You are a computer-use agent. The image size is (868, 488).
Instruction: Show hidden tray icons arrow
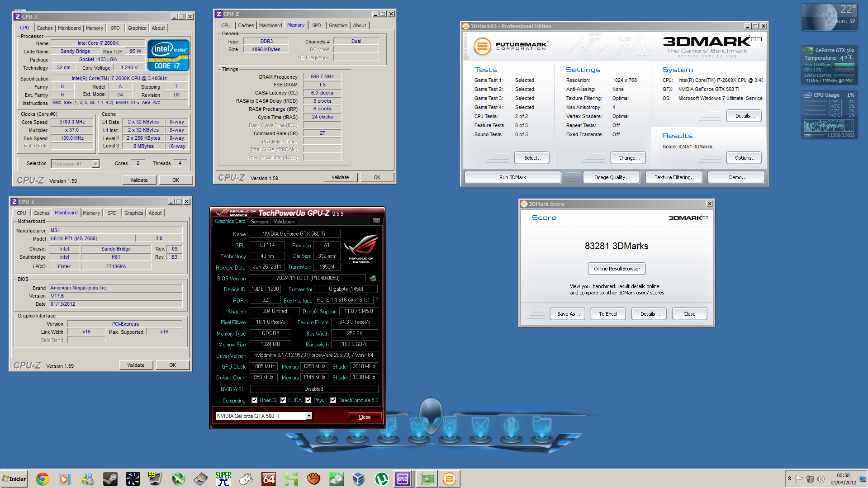(x=789, y=479)
